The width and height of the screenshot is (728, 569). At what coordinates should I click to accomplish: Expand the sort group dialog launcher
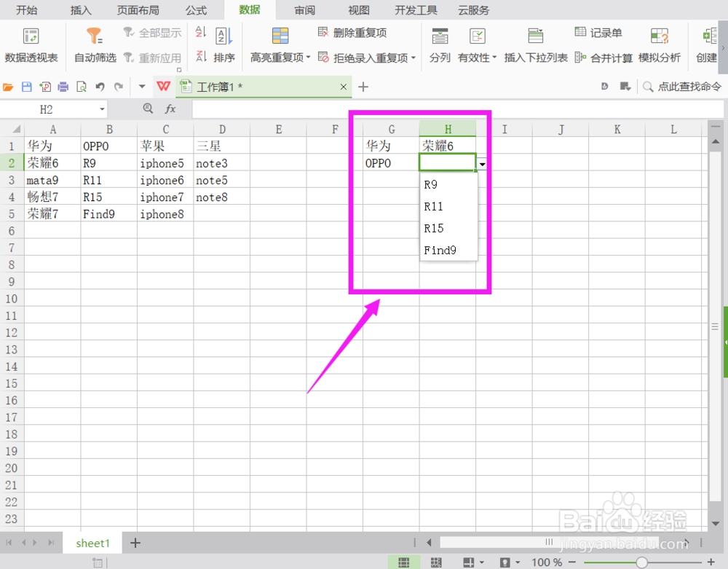click(x=179, y=70)
